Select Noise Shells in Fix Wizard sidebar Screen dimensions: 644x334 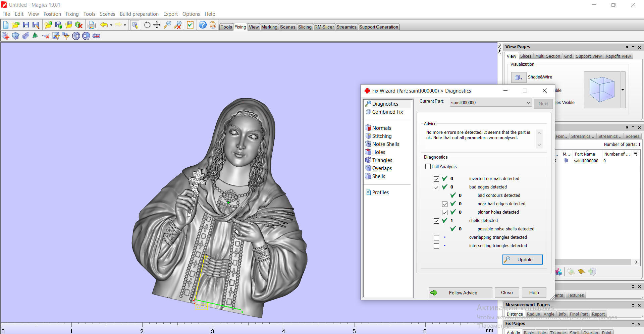coord(385,144)
